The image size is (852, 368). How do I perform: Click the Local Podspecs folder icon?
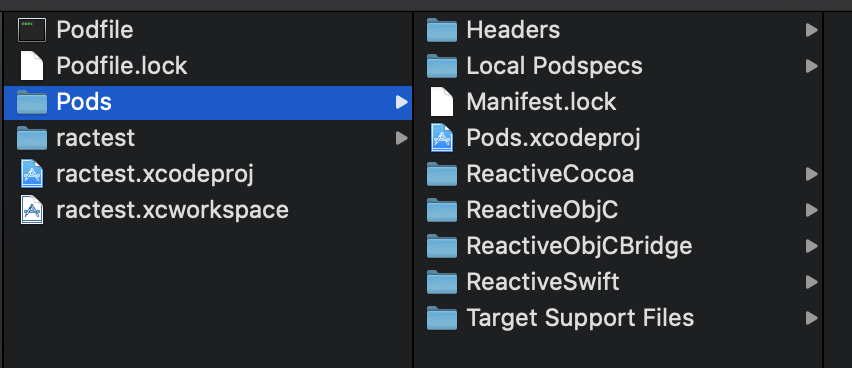tap(442, 66)
